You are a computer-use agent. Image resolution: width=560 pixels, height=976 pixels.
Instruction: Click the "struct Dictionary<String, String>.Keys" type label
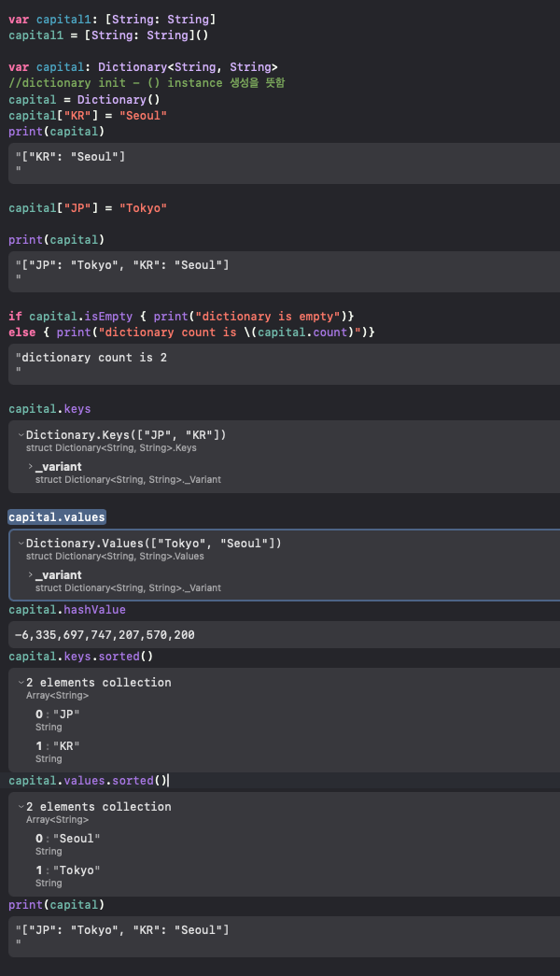coord(111,448)
